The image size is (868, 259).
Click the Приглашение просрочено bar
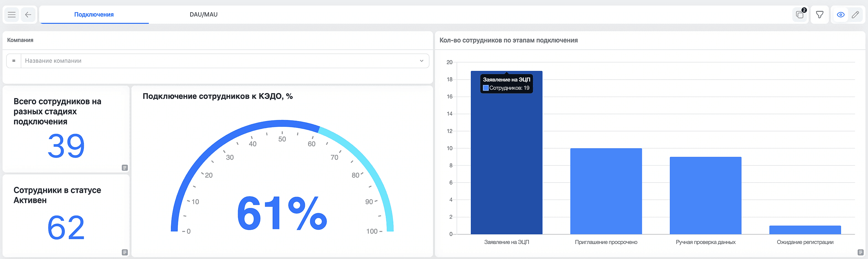tap(606, 191)
